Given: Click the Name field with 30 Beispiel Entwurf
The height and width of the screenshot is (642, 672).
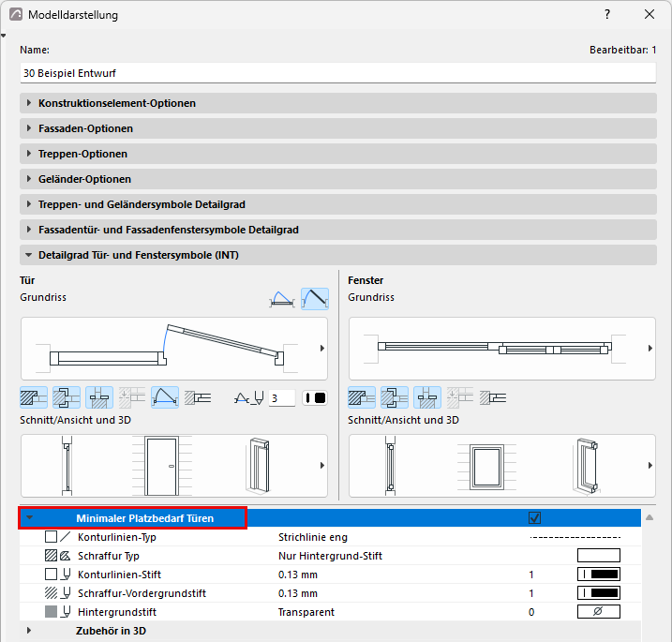Looking at the screenshot, I should click(338, 73).
